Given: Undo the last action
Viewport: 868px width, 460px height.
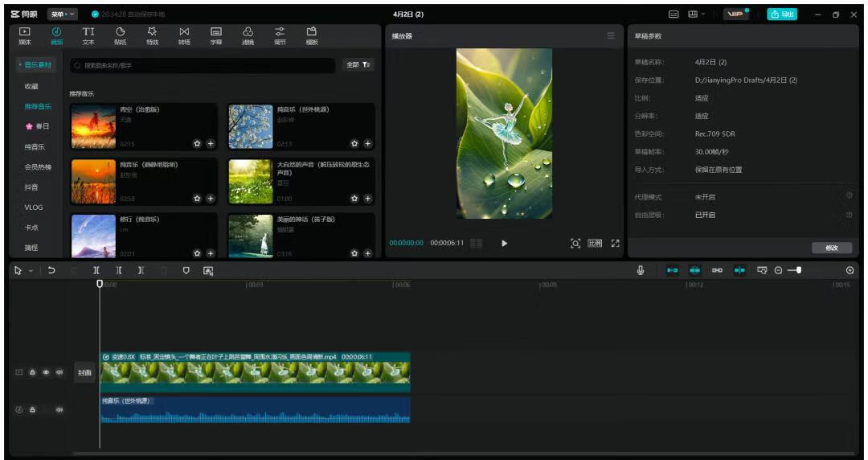Looking at the screenshot, I should tap(51, 270).
